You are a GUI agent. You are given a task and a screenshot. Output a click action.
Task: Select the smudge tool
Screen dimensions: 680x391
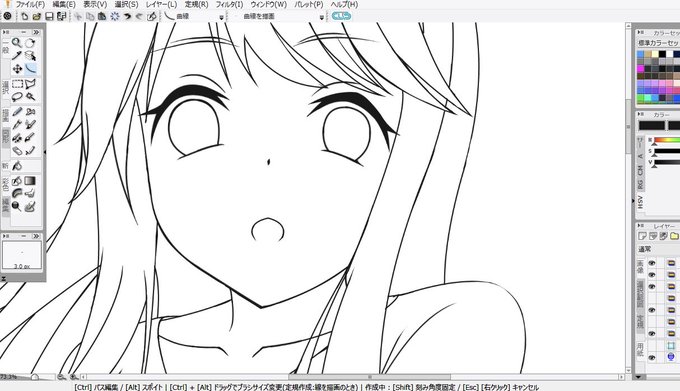click(30, 193)
